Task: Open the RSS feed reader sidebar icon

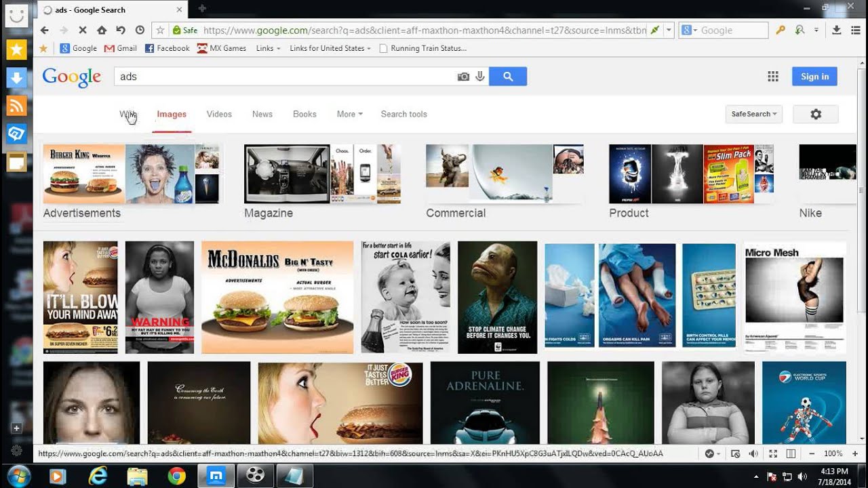Action: pyautogui.click(x=16, y=106)
